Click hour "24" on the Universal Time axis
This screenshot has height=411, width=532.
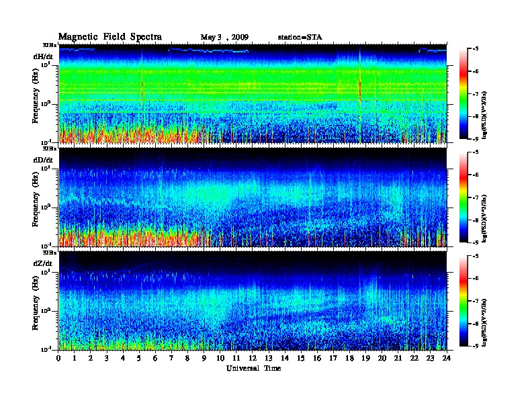click(x=447, y=358)
